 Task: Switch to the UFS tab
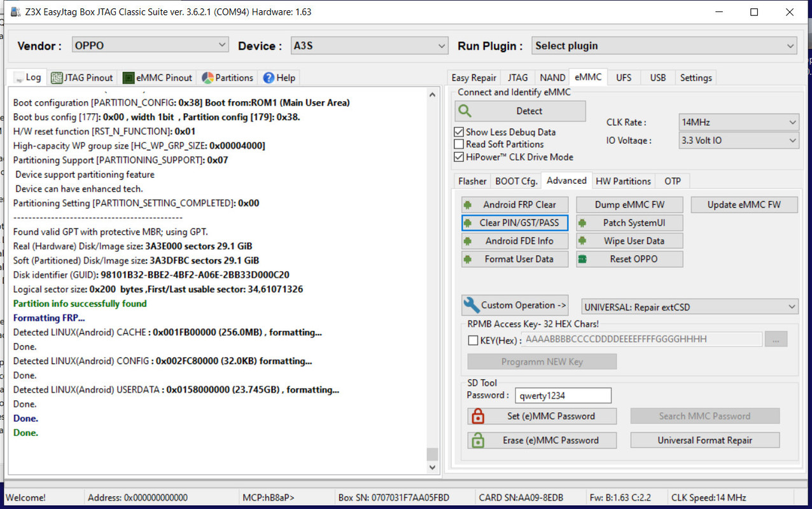point(624,78)
